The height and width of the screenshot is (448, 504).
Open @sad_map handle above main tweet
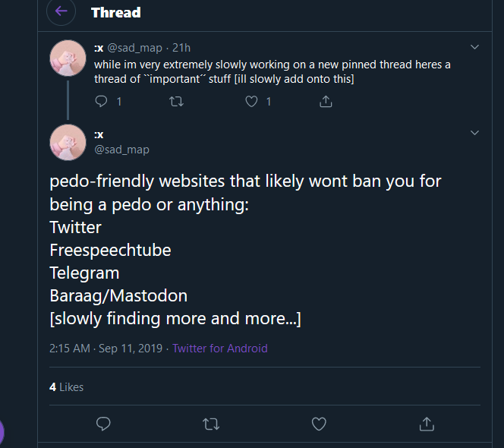pos(121,150)
